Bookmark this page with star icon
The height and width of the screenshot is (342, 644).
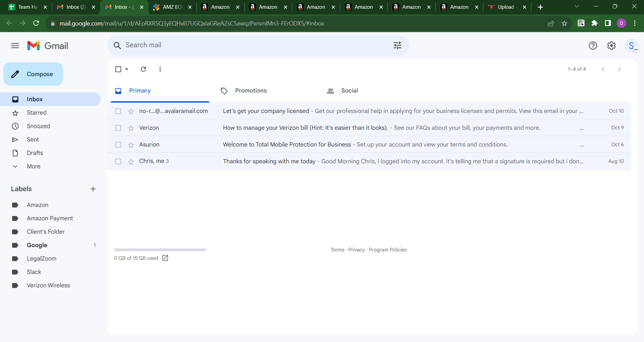(x=564, y=23)
